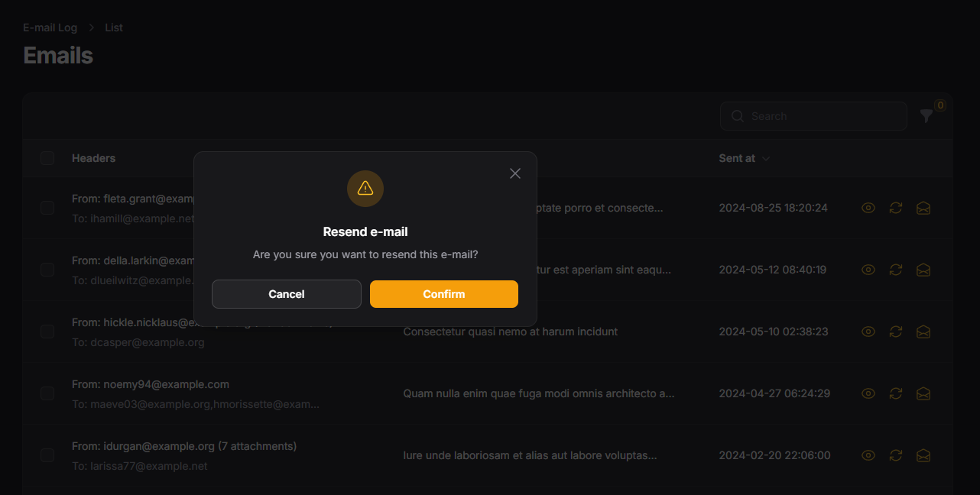This screenshot has height=495, width=980.
Task: Click the Confirm button in dialog
Action: tap(443, 294)
